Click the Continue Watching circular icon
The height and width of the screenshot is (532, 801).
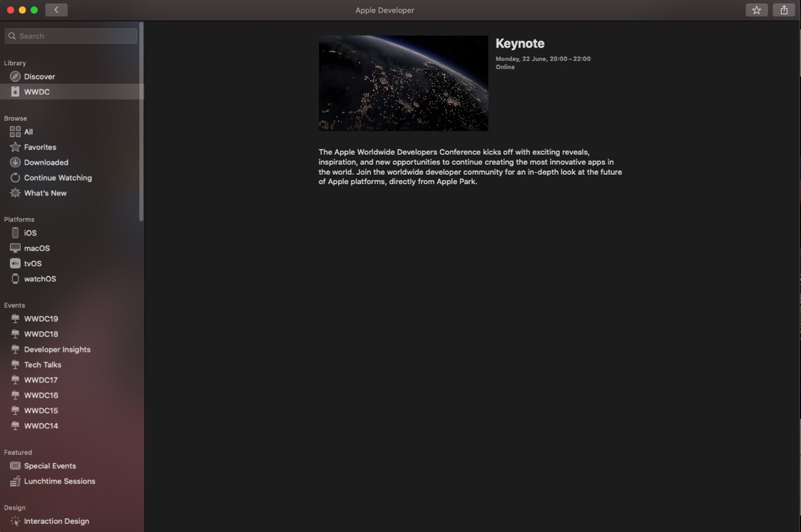click(15, 178)
